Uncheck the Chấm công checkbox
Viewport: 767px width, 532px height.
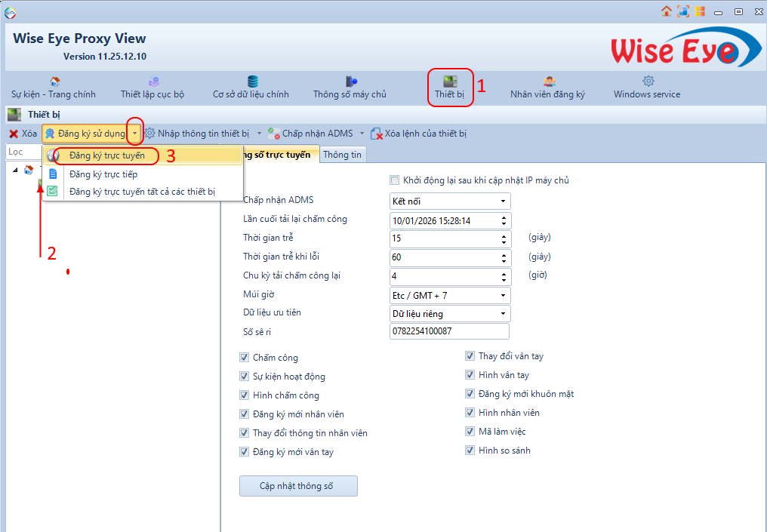(x=244, y=357)
